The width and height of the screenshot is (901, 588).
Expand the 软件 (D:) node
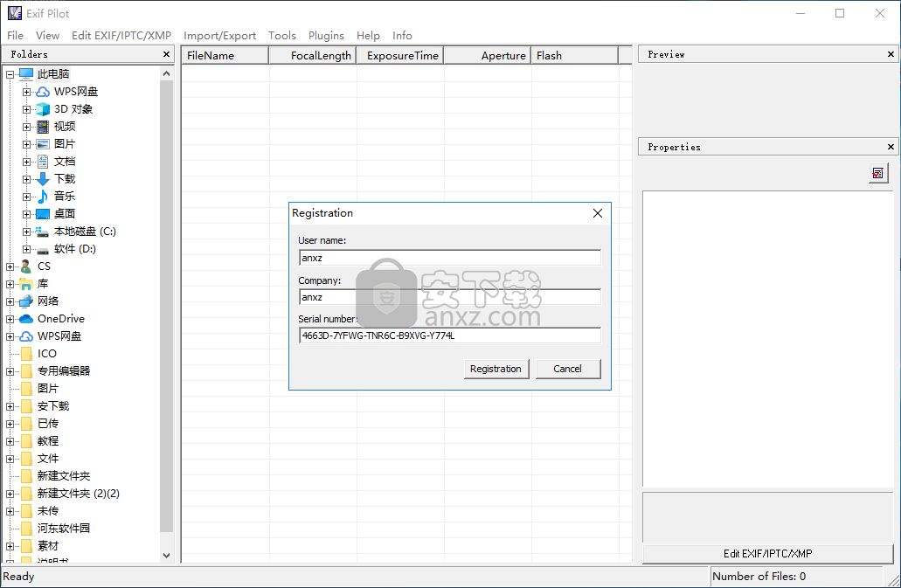26,249
